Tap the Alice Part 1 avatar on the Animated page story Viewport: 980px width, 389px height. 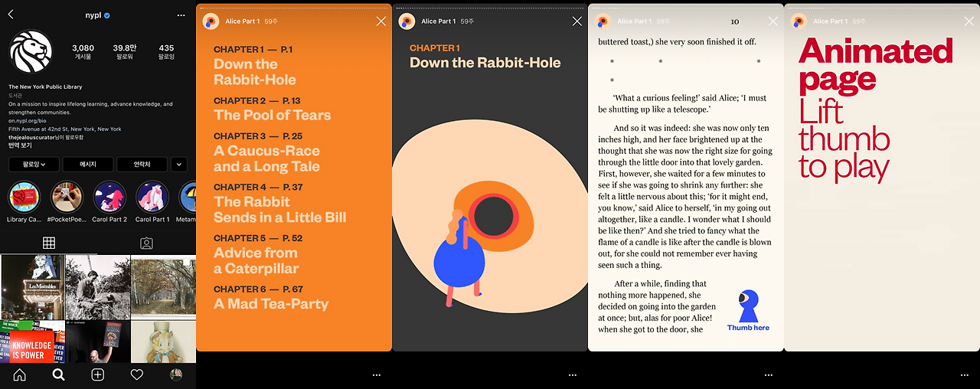point(799,21)
